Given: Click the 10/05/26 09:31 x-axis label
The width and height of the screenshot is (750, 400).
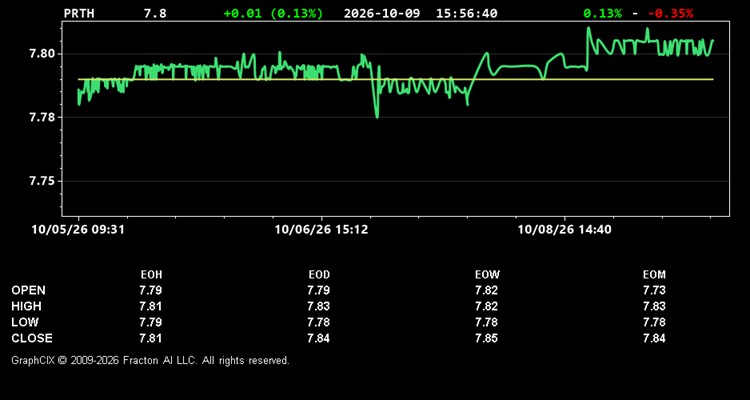Looking at the screenshot, I should (x=78, y=230).
